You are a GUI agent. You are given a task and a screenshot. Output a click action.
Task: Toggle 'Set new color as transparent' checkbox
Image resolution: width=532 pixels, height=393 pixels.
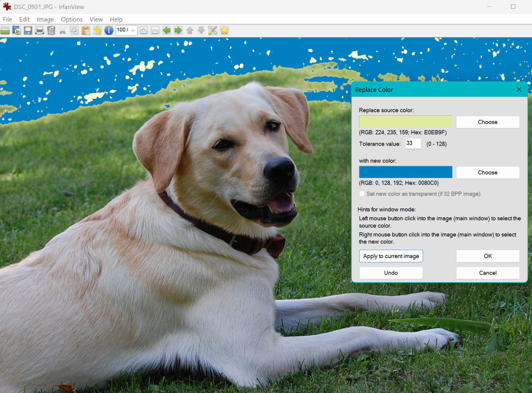(x=362, y=194)
